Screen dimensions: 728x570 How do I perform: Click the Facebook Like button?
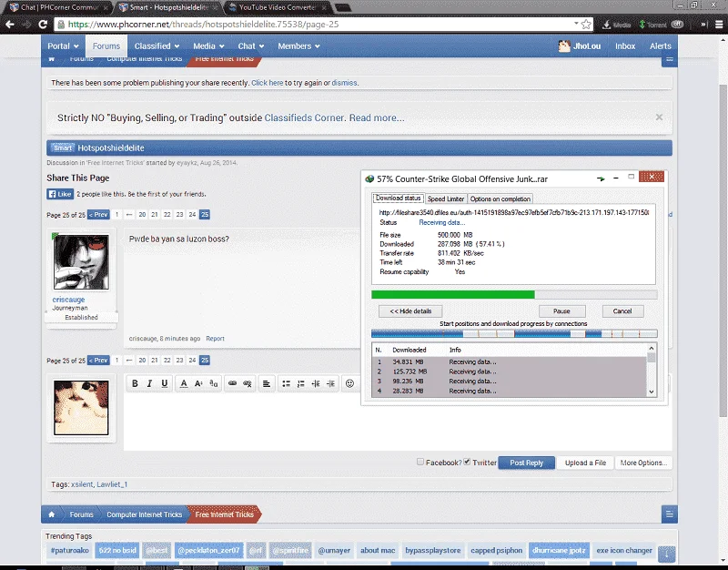(x=60, y=194)
